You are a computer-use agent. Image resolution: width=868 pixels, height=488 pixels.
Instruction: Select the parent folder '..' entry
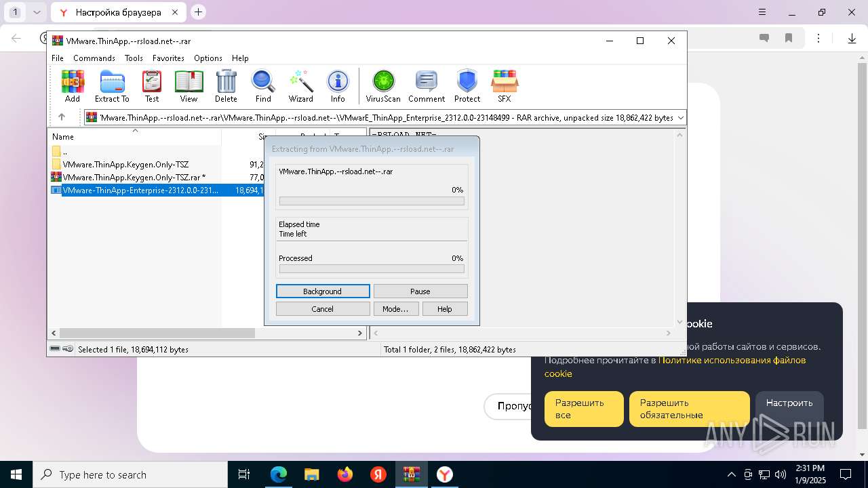pyautogui.click(x=64, y=151)
